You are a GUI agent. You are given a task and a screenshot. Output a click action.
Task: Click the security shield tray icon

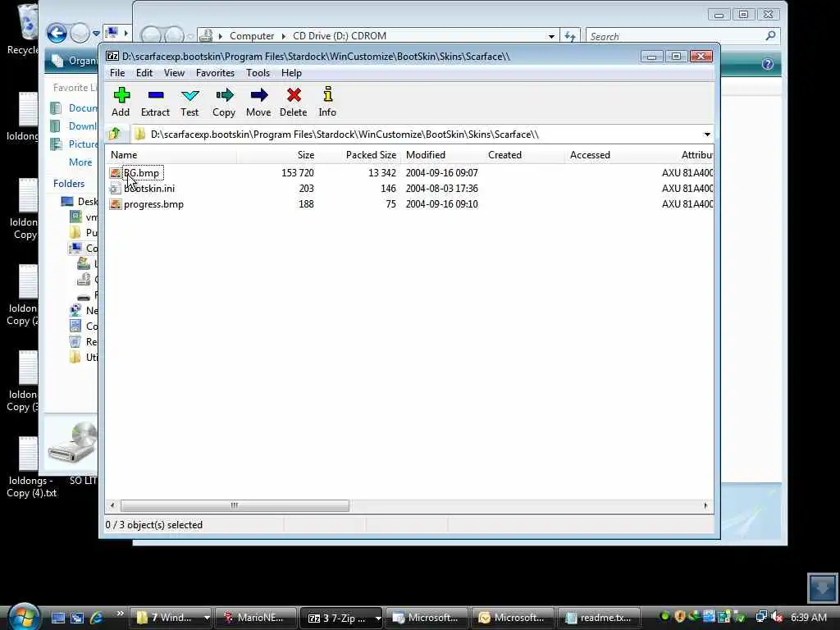click(680, 617)
